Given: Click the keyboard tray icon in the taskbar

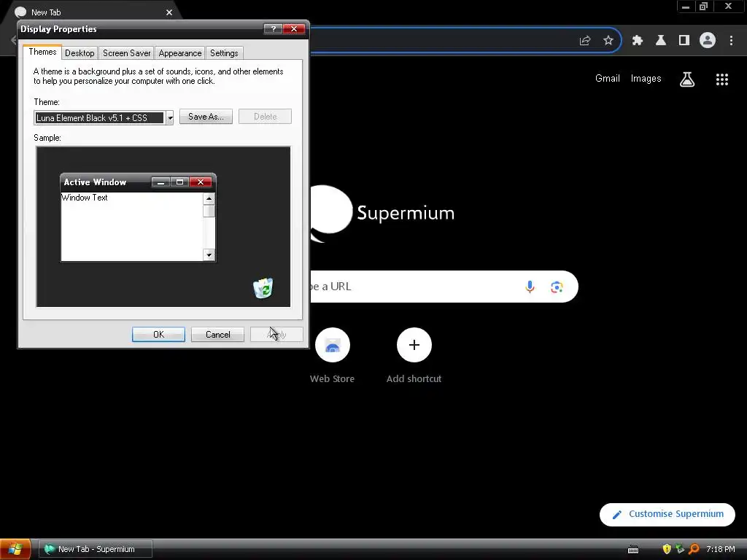Looking at the screenshot, I should point(633,550).
